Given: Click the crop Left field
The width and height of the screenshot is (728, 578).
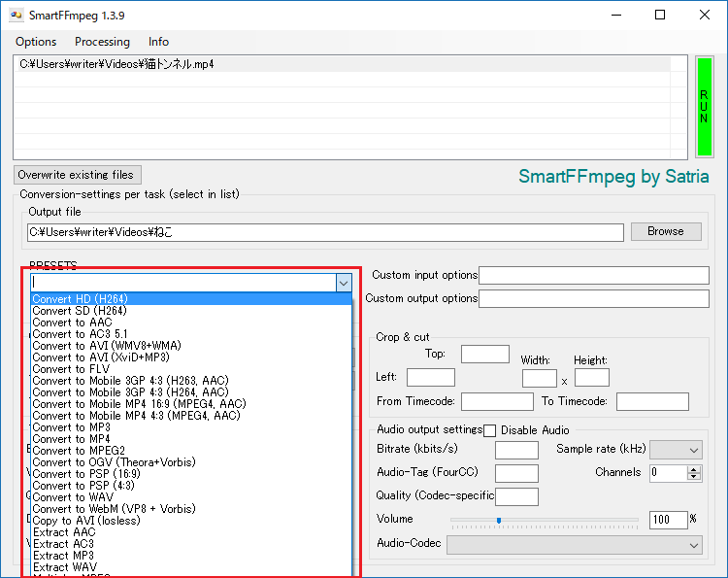Looking at the screenshot, I should pyautogui.click(x=431, y=377).
